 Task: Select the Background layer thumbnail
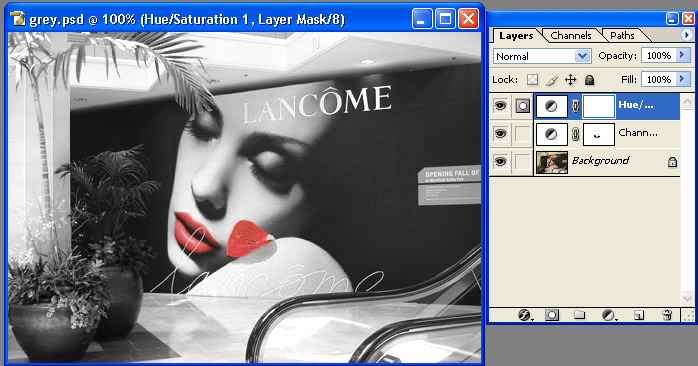552,162
